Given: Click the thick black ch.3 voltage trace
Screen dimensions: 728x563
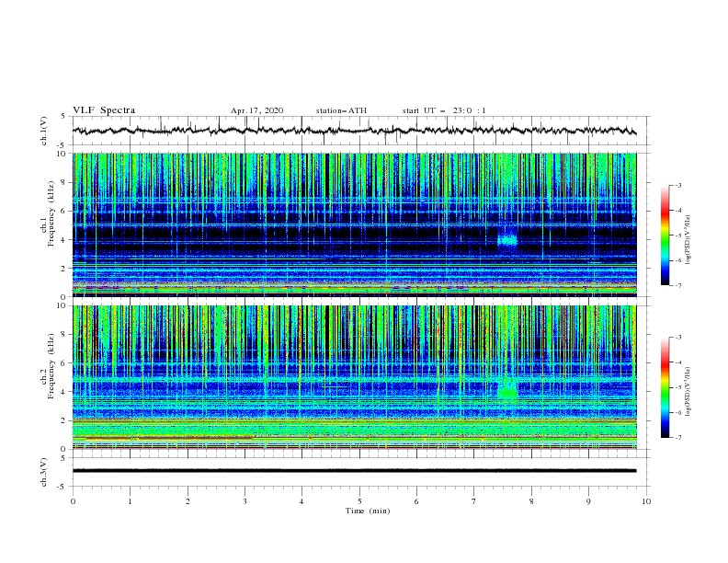Looking at the screenshot, I should [x=354, y=471].
